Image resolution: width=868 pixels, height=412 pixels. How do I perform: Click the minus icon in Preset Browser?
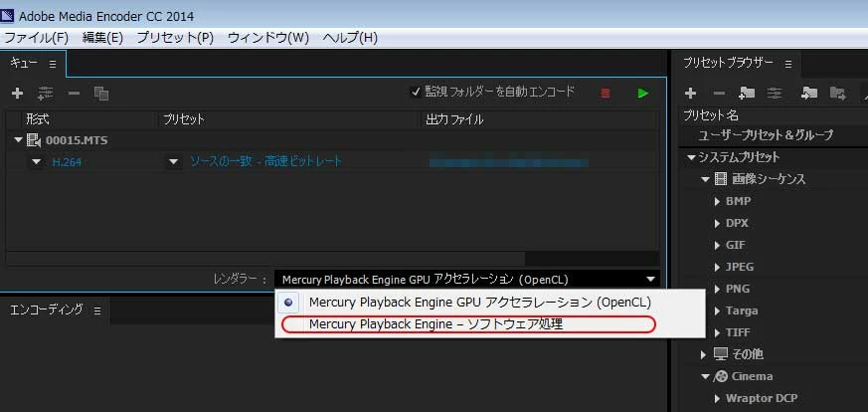click(x=719, y=94)
